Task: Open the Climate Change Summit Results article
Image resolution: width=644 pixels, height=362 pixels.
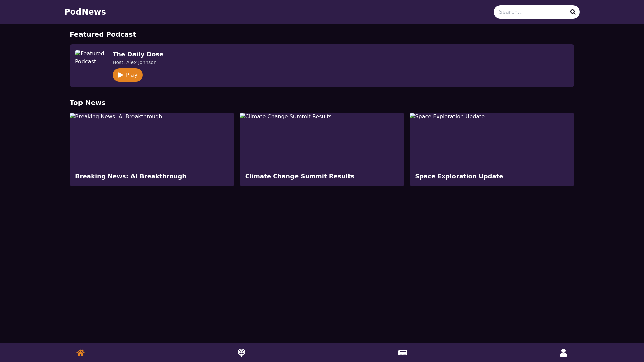Action: pos(300,176)
